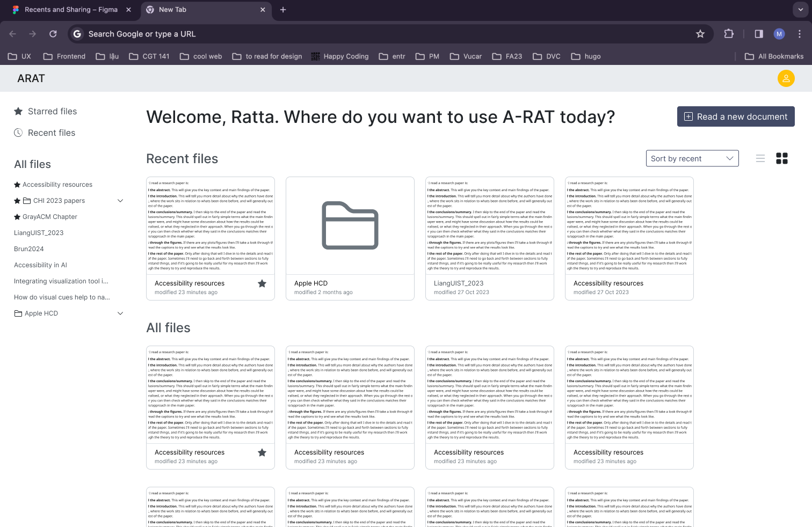Screen dimensions: 812x527
Task: Open Frontend bookmarks folder
Action: coord(64,56)
